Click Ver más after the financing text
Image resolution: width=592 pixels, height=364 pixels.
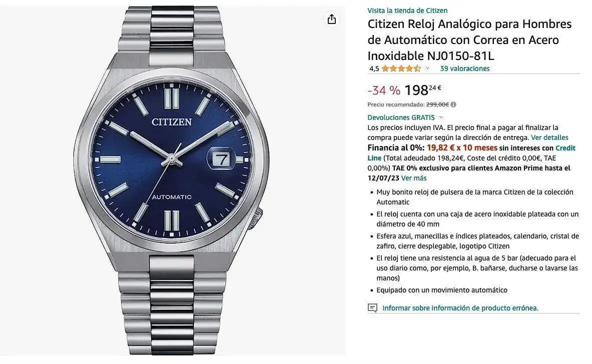point(414,178)
